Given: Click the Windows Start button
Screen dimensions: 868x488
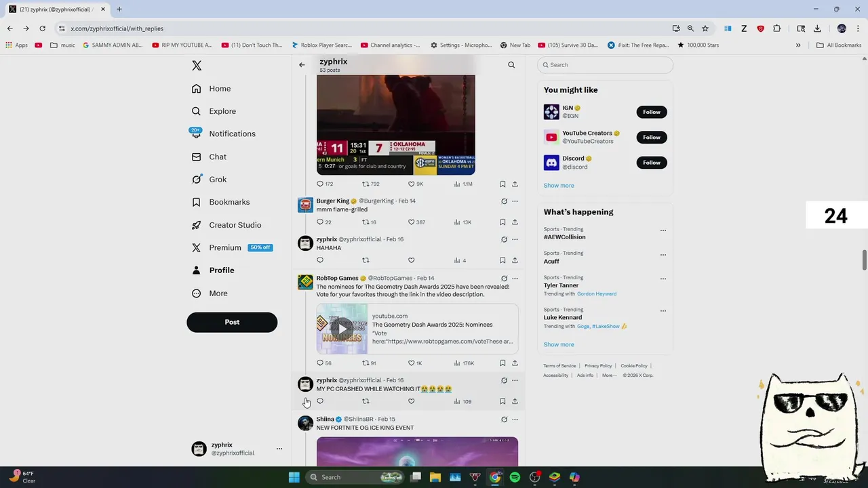Looking at the screenshot, I should (294, 477).
